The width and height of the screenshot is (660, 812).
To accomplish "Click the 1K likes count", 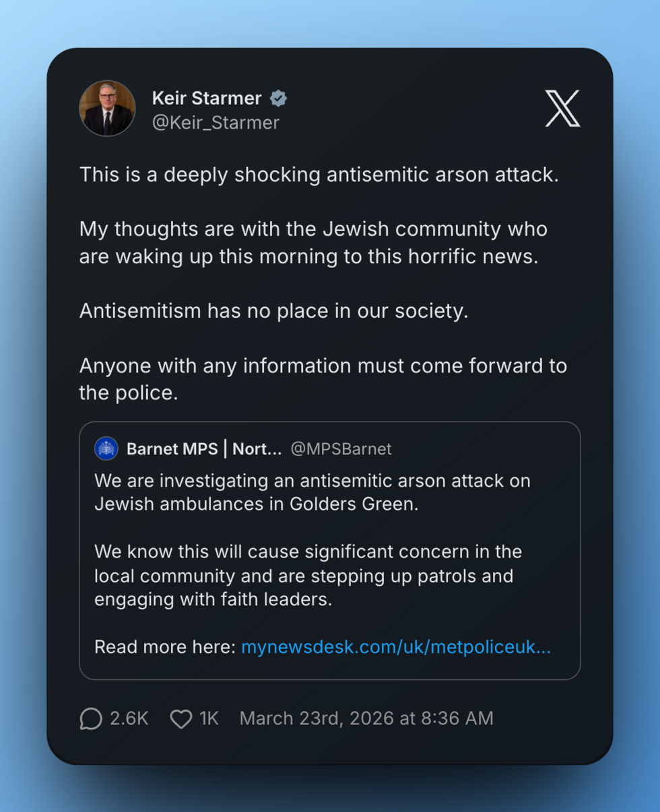I will (209, 719).
